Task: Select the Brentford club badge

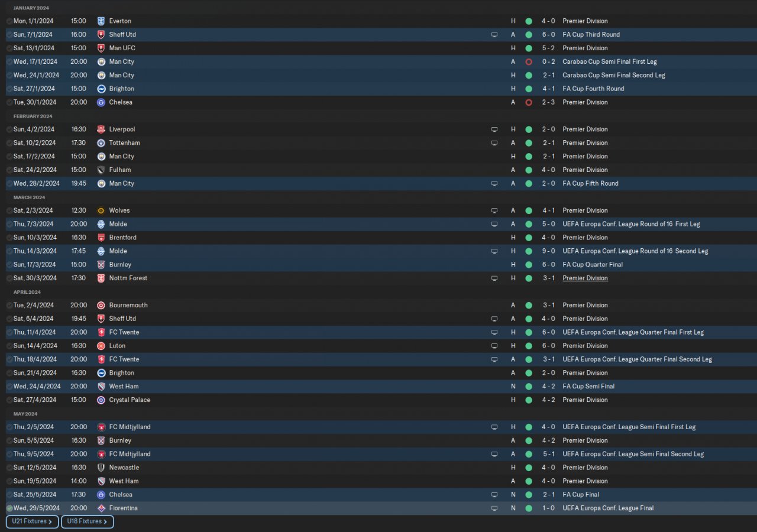Action: pos(101,238)
